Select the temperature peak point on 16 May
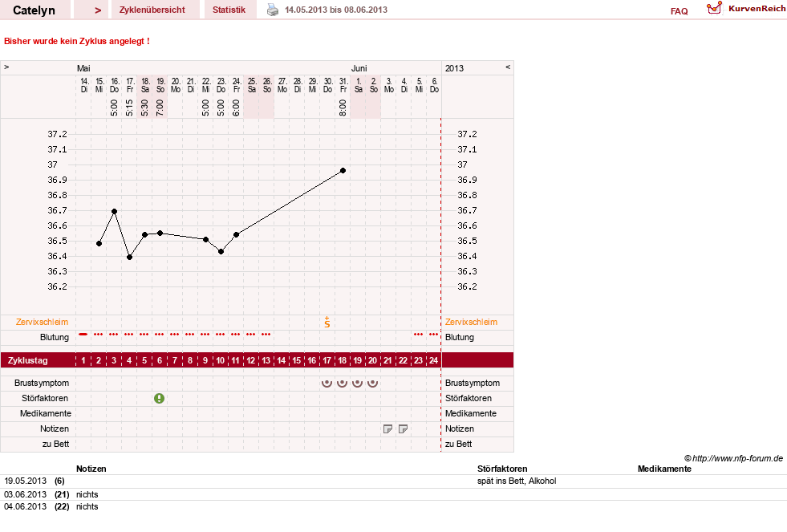The height and width of the screenshot is (532, 787). 115,212
